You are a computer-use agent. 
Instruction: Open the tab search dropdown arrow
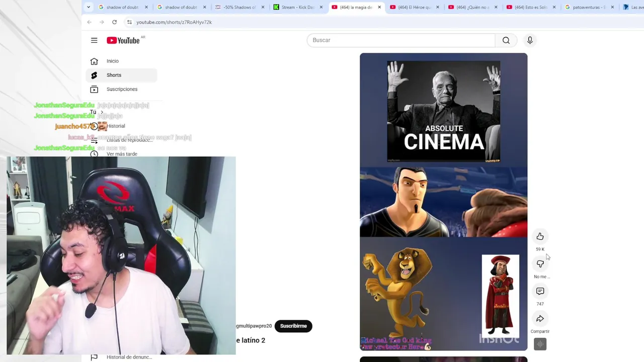(89, 7)
